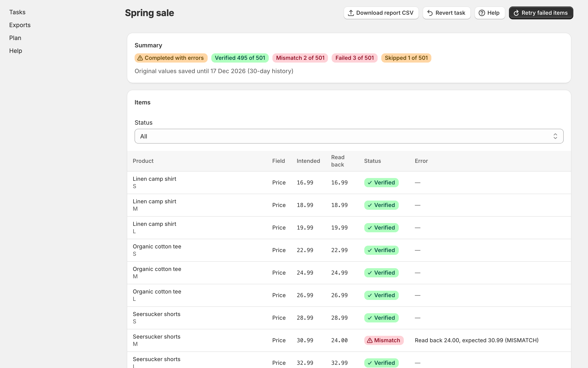Click the refresh icon on Retry failed items

(x=516, y=13)
